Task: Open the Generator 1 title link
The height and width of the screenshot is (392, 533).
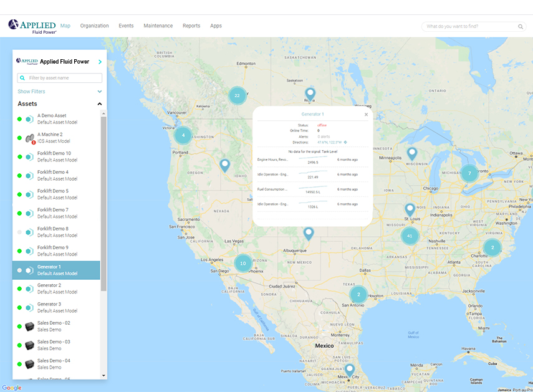Action: [x=313, y=114]
